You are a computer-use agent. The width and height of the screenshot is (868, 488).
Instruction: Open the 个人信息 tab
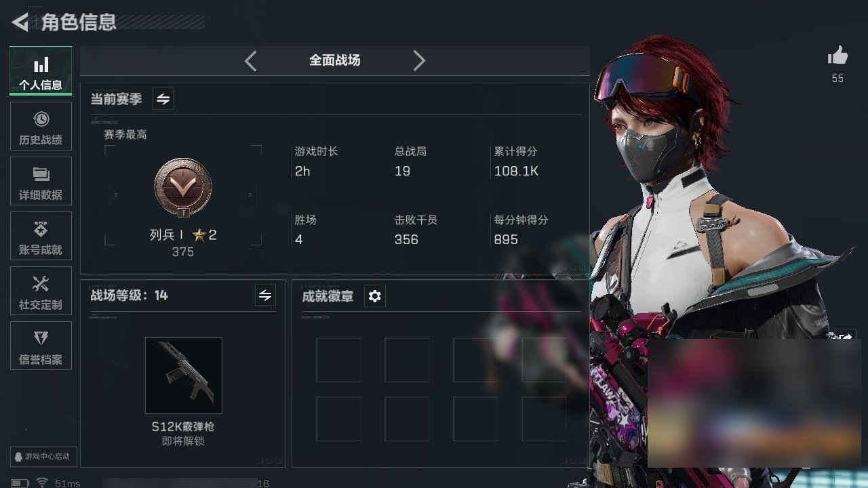tap(41, 71)
